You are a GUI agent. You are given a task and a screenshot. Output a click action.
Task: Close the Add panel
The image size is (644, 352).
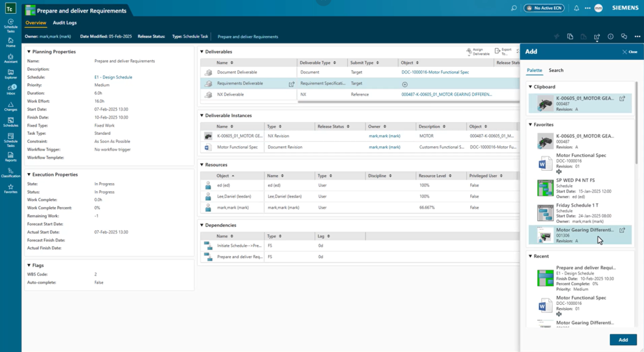[x=630, y=52]
